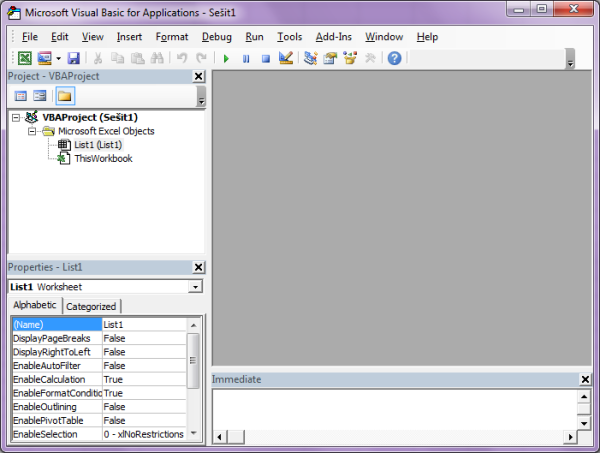Click View Code icon in Project pane
Viewport: 600px width, 453px height.
point(21,96)
